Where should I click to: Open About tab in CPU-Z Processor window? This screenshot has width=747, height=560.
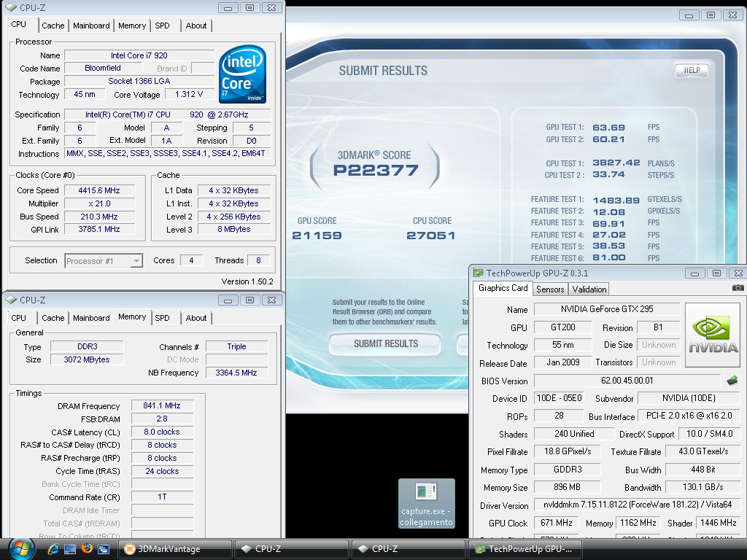pos(196,26)
